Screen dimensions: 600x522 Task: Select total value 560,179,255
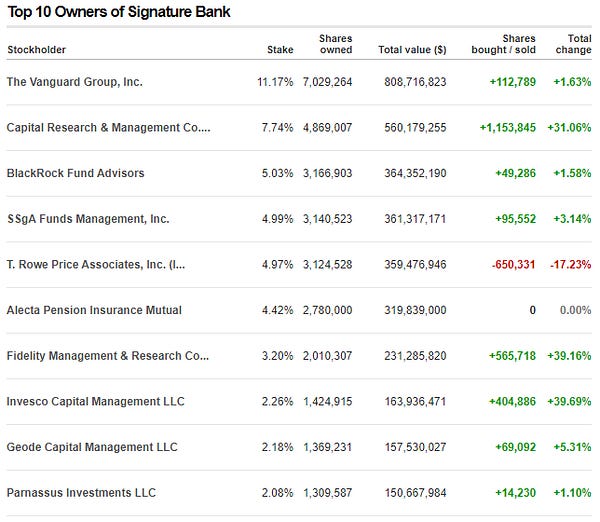pos(415,127)
